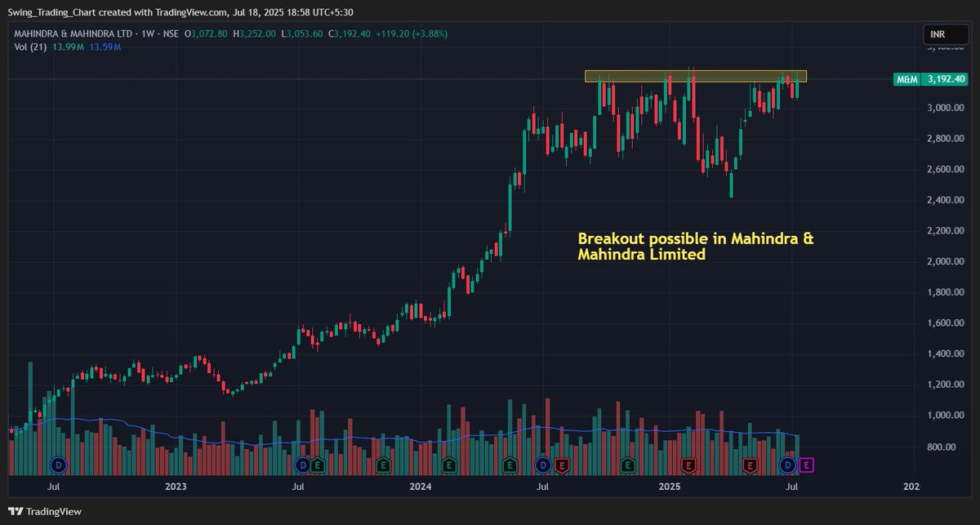Click the H3,252.00 high value
Viewport: 980px width, 525px height.
pos(256,33)
